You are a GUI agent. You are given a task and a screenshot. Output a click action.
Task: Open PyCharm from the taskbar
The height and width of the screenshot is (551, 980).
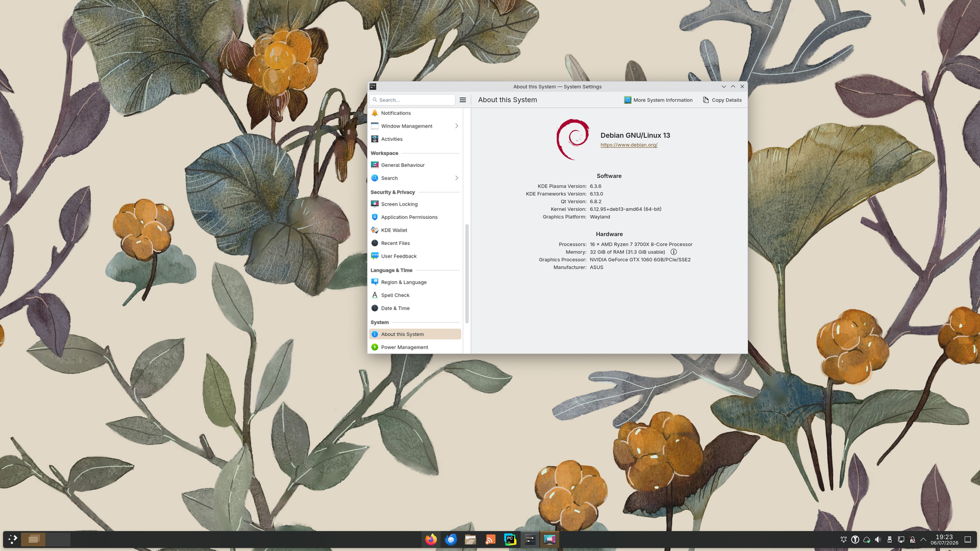(x=510, y=539)
